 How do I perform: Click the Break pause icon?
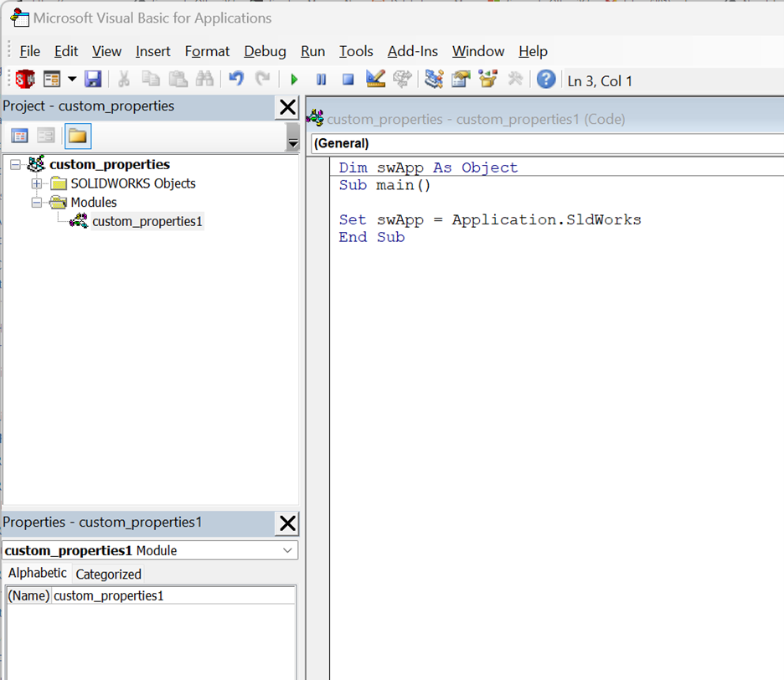(321, 80)
